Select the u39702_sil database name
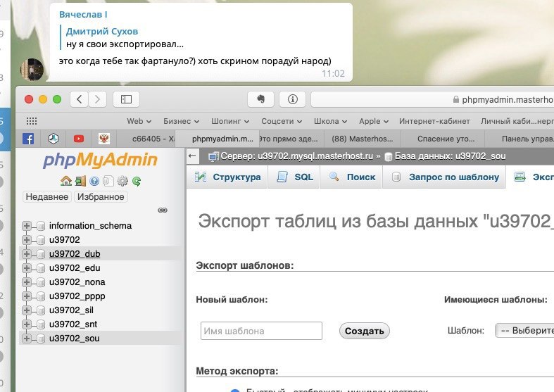The height and width of the screenshot is (392, 554). click(71, 310)
